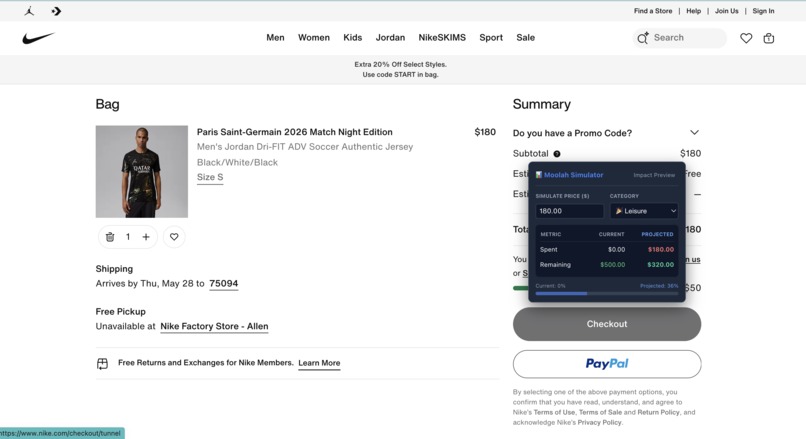Increase quantity with the plus icon
806x439 pixels.
pos(146,237)
